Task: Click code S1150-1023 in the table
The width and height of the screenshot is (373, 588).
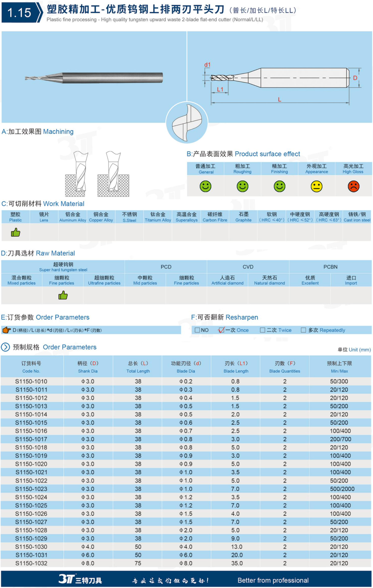Action: (x=31, y=489)
